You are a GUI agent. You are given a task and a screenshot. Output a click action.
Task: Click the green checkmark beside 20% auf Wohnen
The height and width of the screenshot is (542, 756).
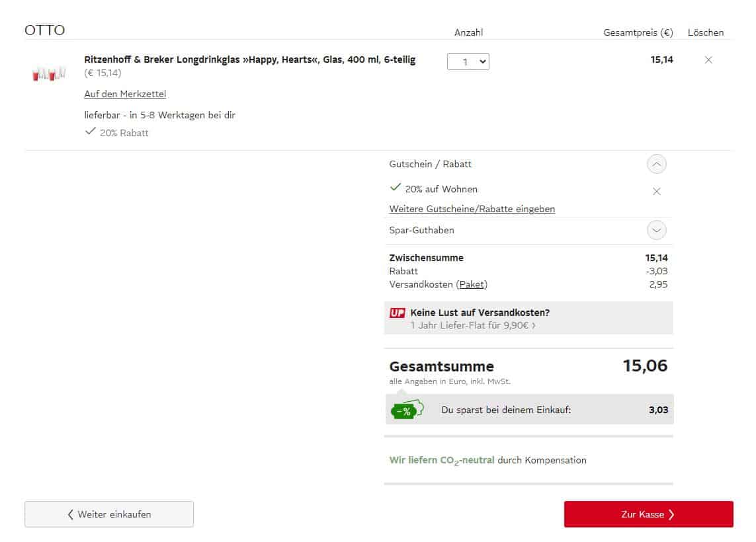[396, 188]
